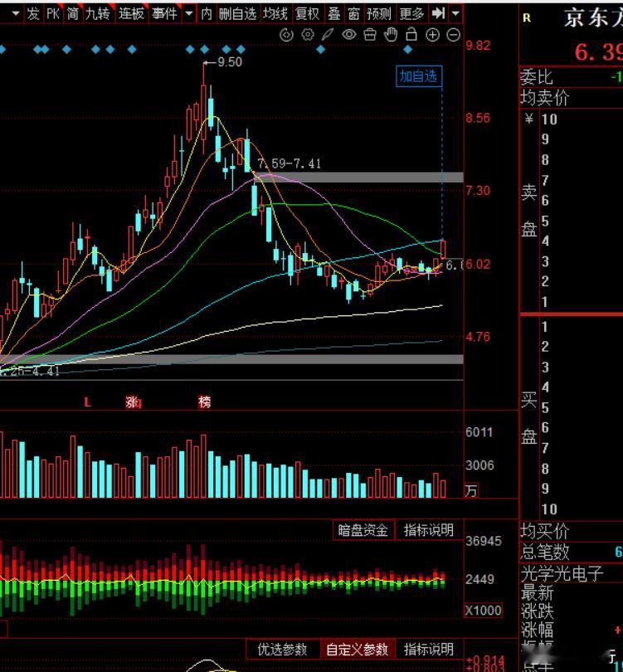This screenshot has height=672, width=623.
Task: Click the 最新 row label
Action: tap(537, 593)
